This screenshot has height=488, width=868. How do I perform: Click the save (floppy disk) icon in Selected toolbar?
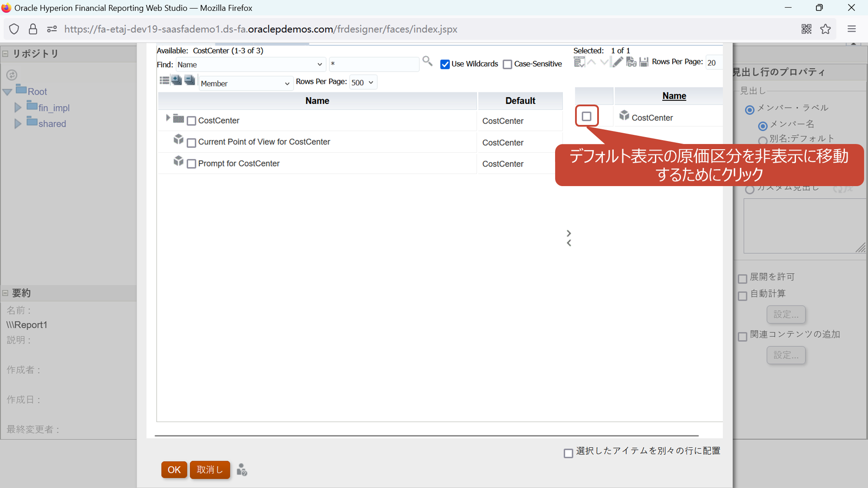tap(644, 62)
